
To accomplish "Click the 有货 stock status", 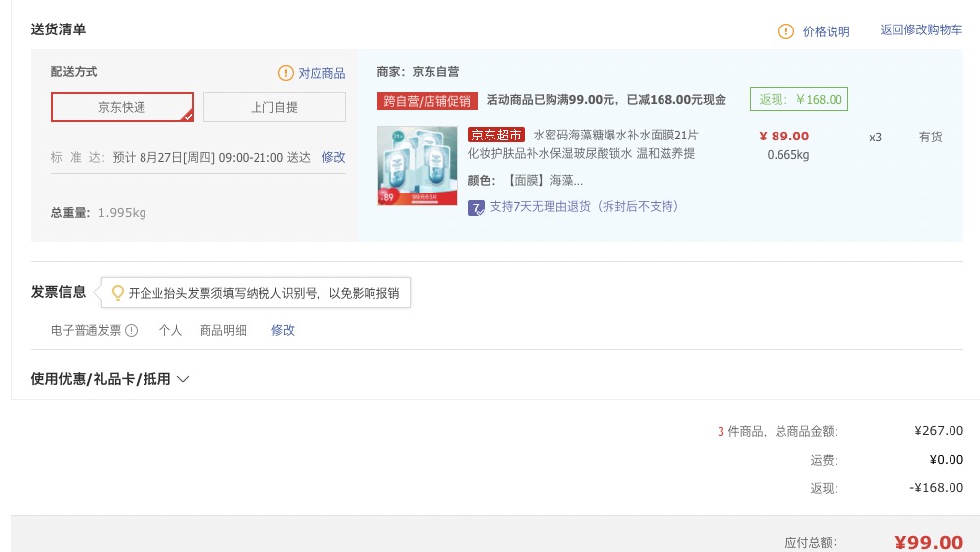I will coord(930,137).
